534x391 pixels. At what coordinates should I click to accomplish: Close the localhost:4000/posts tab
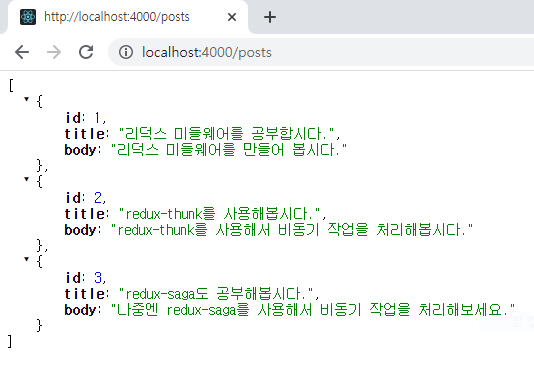coord(232,17)
